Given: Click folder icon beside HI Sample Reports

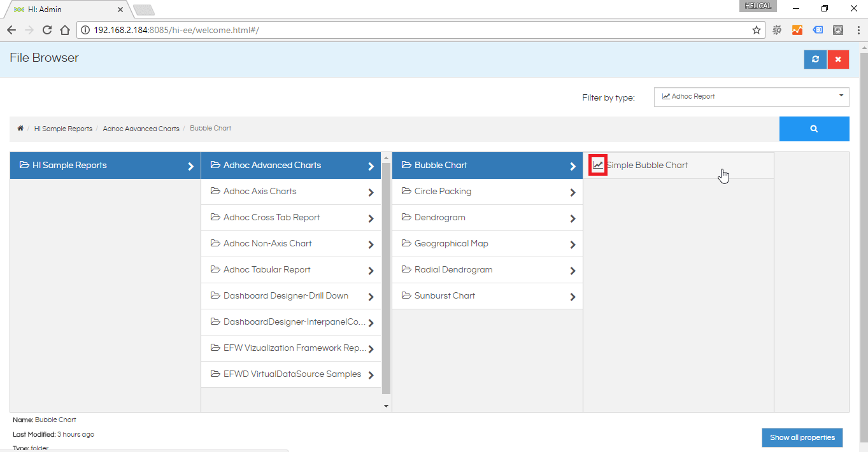Looking at the screenshot, I should pyautogui.click(x=24, y=165).
